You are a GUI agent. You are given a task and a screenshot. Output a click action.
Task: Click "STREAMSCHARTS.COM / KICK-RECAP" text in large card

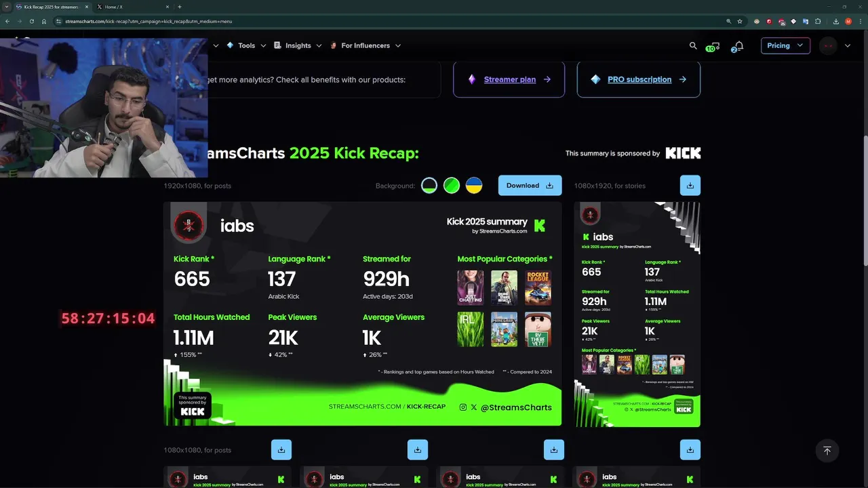(387, 407)
